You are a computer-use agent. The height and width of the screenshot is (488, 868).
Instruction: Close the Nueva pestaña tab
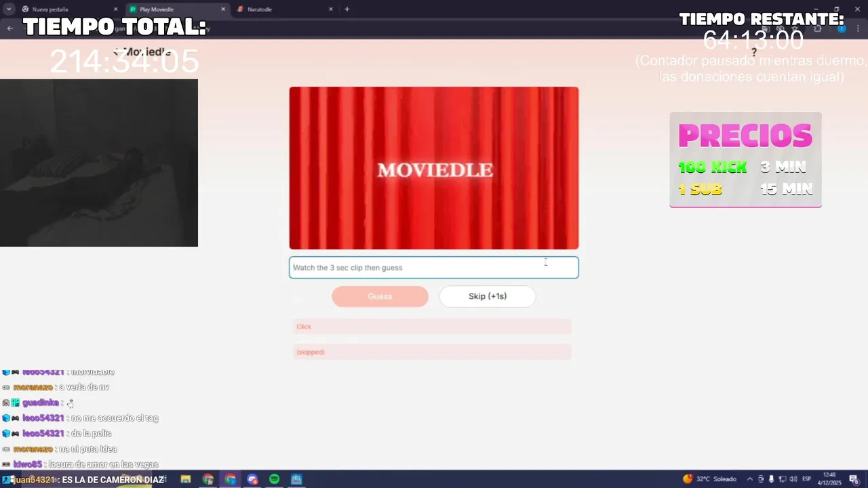pyautogui.click(x=115, y=9)
